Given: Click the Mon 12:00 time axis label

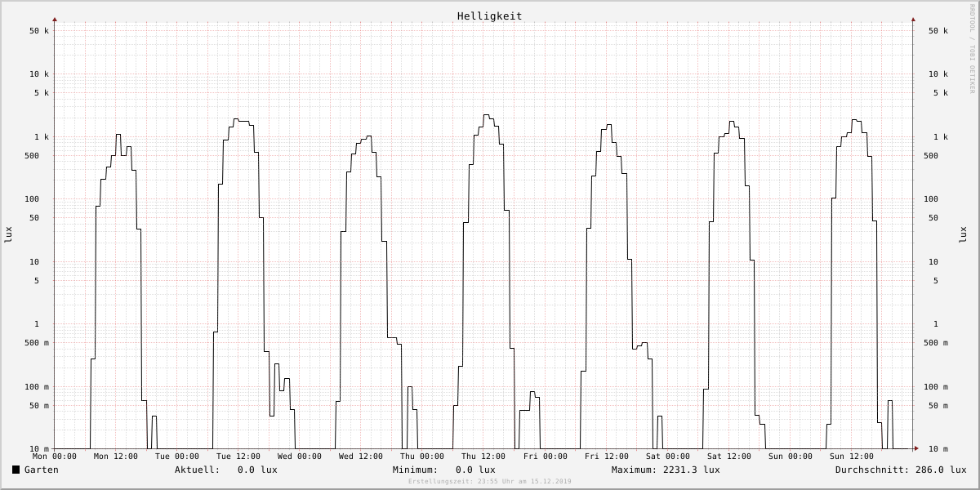Looking at the screenshot, I should [x=116, y=457].
